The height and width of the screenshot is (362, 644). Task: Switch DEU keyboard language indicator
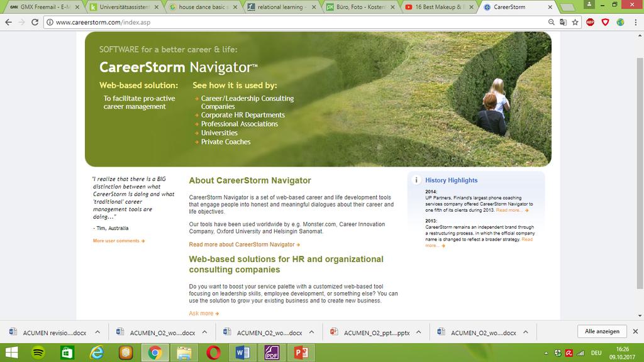point(596,353)
